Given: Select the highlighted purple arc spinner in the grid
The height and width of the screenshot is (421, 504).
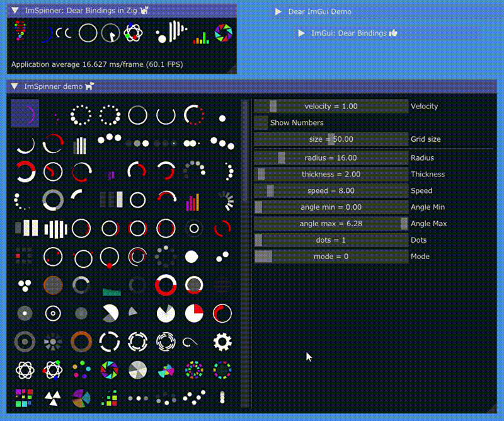Looking at the screenshot, I should [x=25, y=113].
